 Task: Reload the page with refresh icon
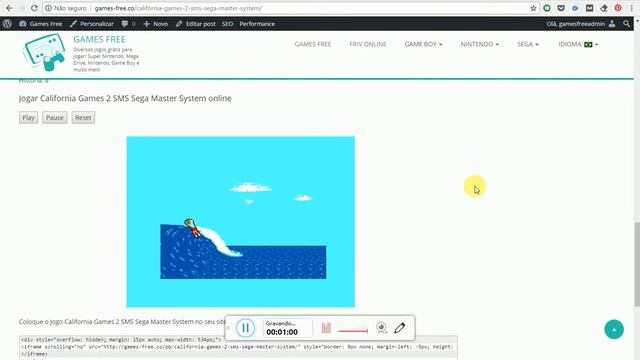(x=34, y=8)
